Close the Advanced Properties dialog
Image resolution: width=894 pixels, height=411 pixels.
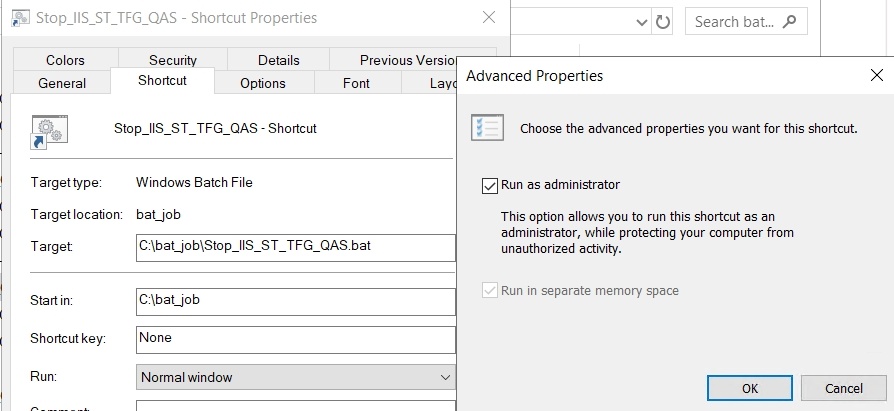(x=877, y=75)
